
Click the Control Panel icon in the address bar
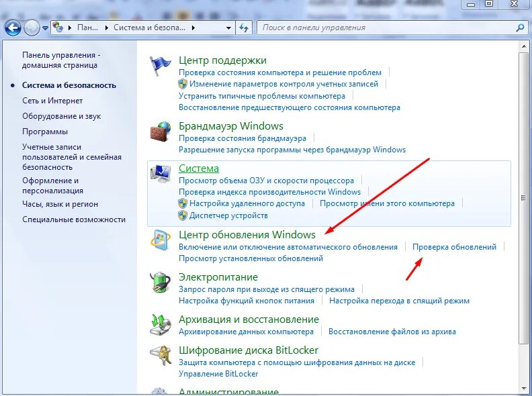pos(58,28)
